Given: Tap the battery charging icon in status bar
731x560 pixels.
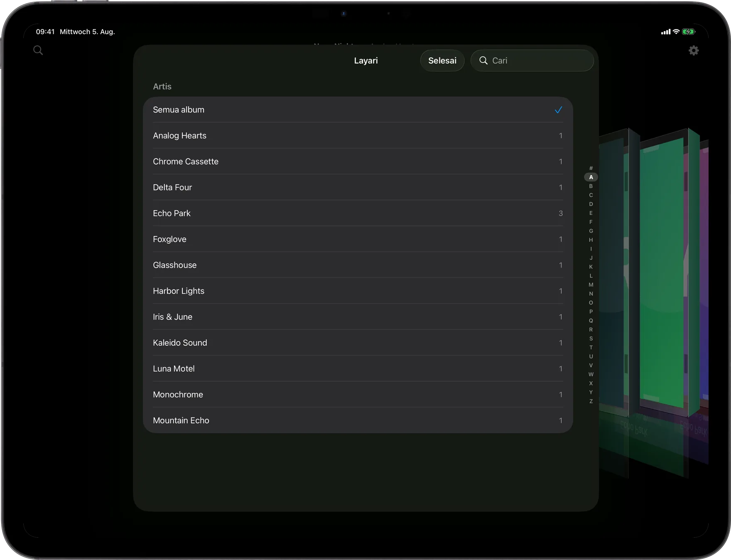Looking at the screenshot, I should click(689, 32).
